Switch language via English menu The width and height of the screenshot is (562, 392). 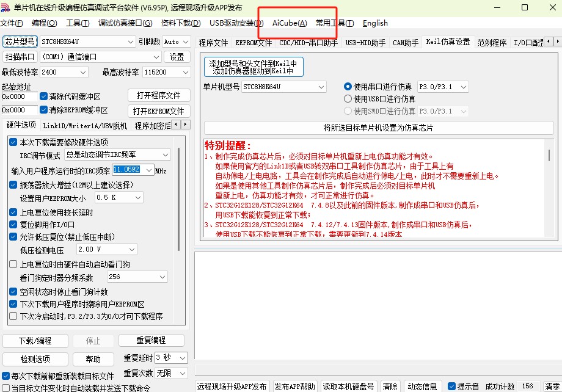(x=375, y=23)
